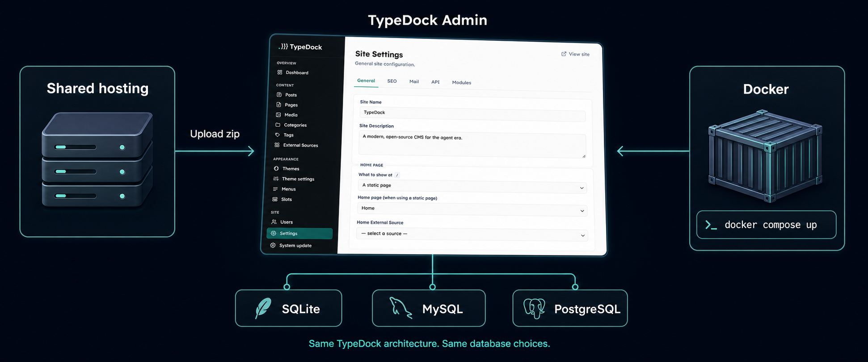The width and height of the screenshot is (868, 362).
Task: Switch to the SEO tab
Action: coord(392,81)
